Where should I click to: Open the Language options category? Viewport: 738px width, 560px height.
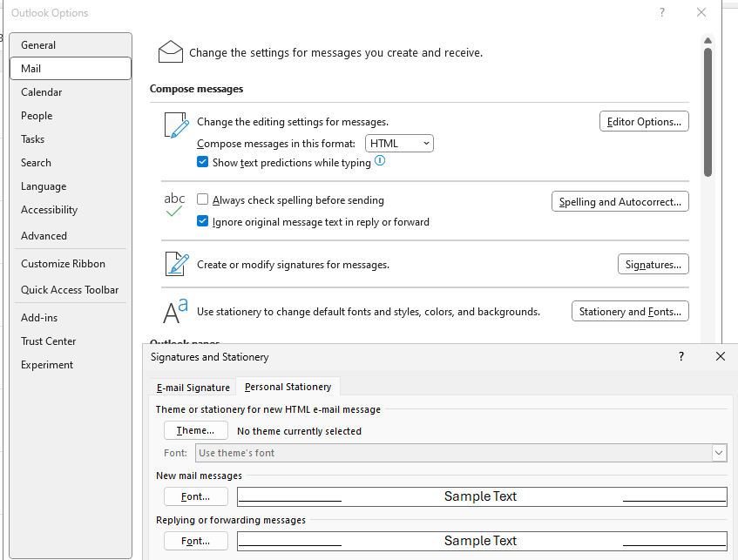click(71, 186)
